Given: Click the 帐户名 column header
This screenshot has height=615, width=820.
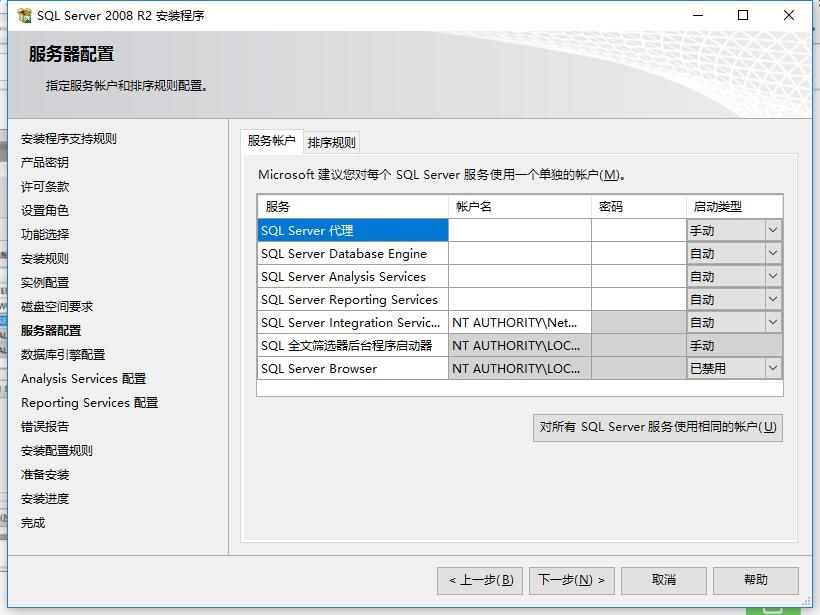Looking at the screenshot, I should (x=520, y=207).
